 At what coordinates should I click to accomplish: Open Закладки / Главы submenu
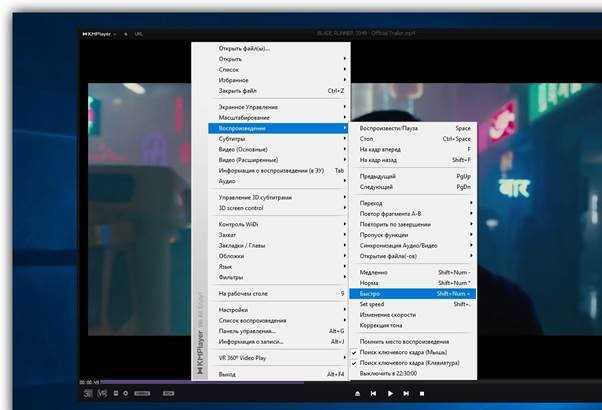(278, 245)
